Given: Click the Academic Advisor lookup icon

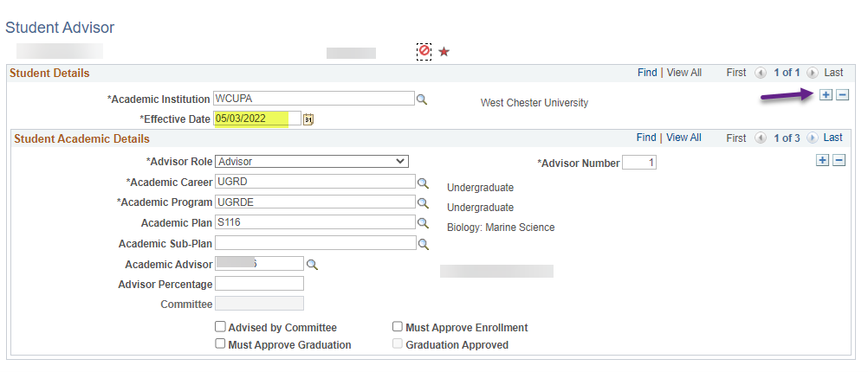Looking at the screenshot, I should (x=312, y=265).
